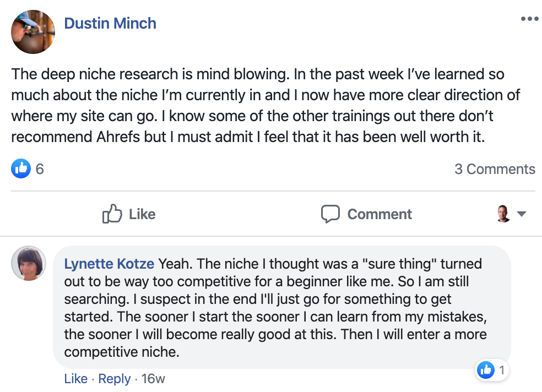Click Dustin Minch's profile picture
542x392 pixels.
(x=33, y=31)
